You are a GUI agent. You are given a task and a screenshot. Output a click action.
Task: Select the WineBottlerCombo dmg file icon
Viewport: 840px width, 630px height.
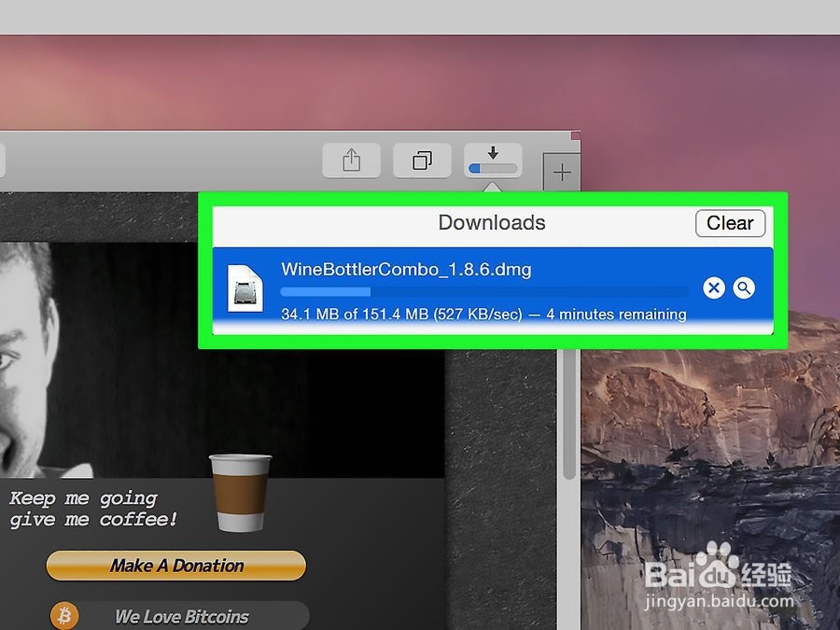pos(245,287)
